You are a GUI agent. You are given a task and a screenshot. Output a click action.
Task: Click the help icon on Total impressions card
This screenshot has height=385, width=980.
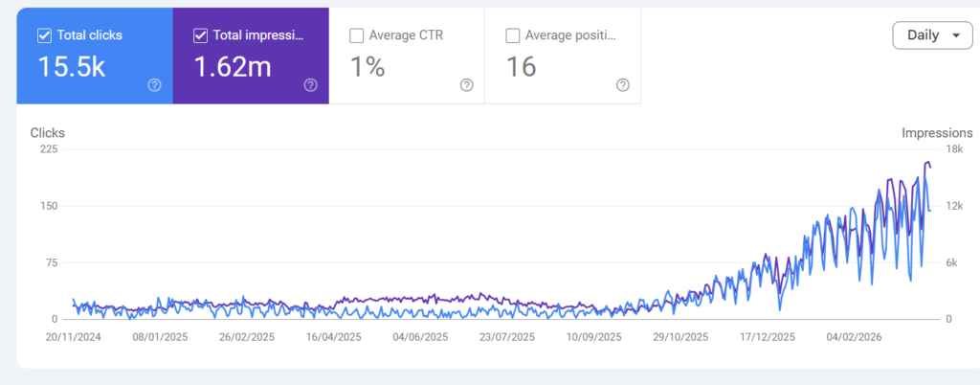coord(310,85)
